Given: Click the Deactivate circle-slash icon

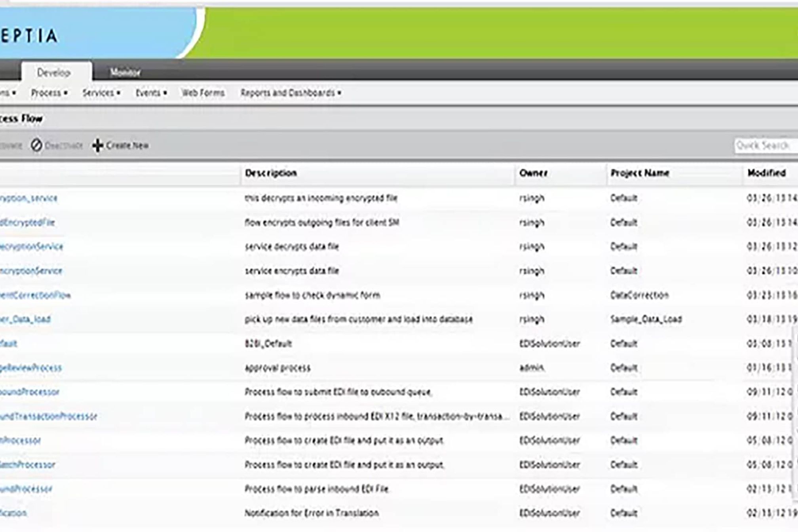Looking at the screenshot, I should tap(36, 145).
